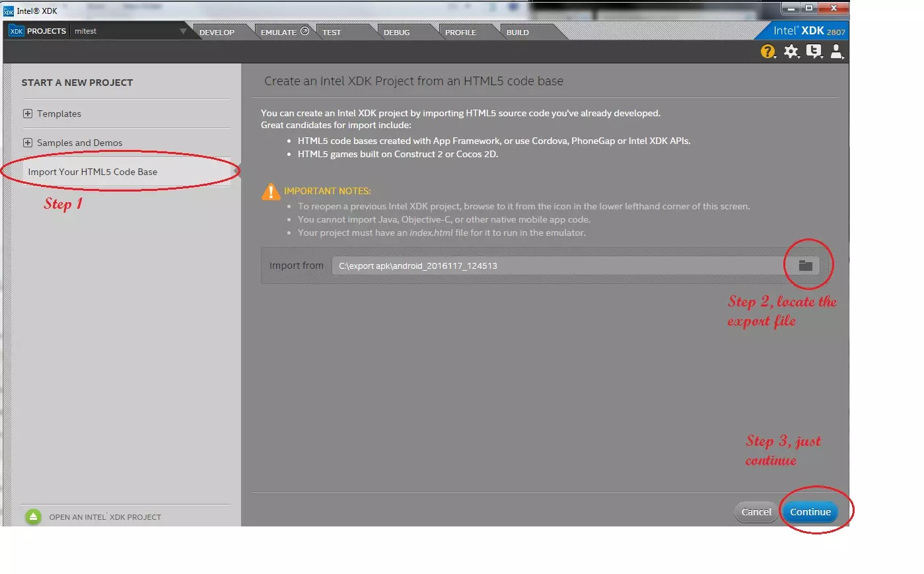Switch to the BUILD tab
924x574 pixels.
point(518,32)
